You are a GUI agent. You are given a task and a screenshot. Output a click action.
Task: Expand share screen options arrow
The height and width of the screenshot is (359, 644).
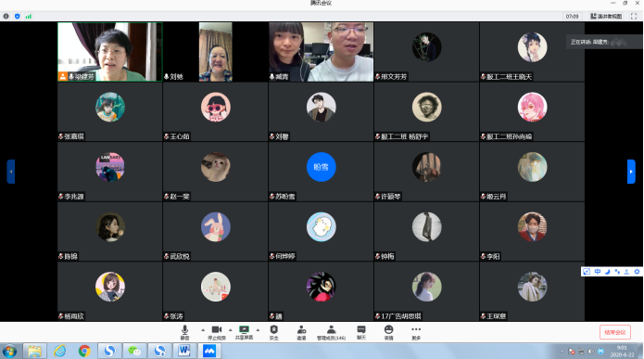point(258,330)
